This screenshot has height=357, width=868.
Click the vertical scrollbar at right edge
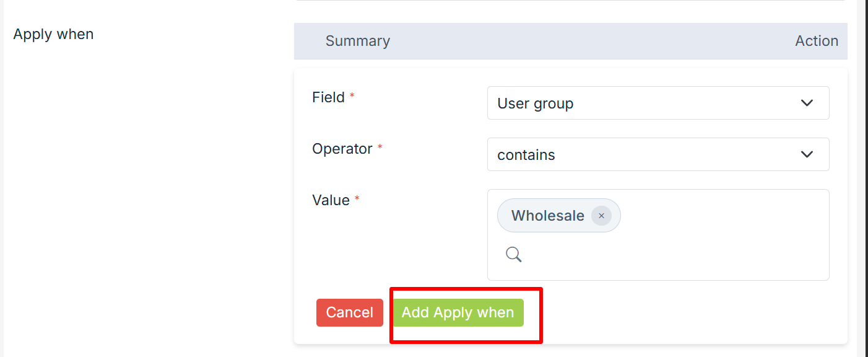863,178
